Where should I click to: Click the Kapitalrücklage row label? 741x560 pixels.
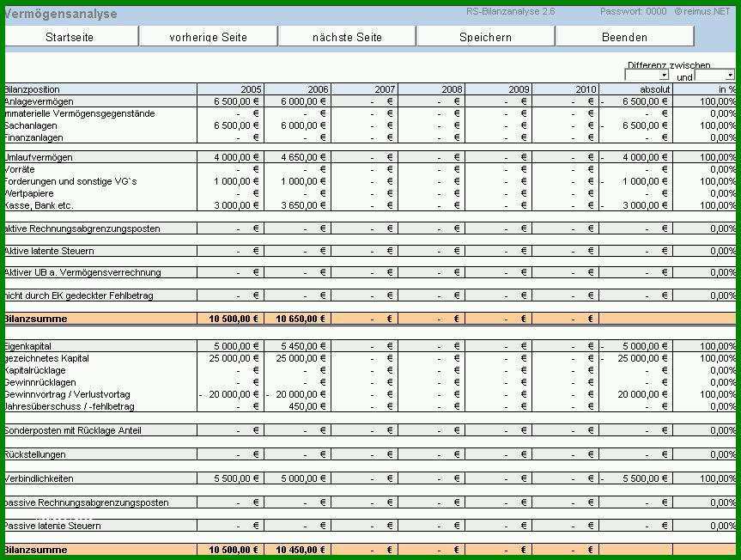35,370
